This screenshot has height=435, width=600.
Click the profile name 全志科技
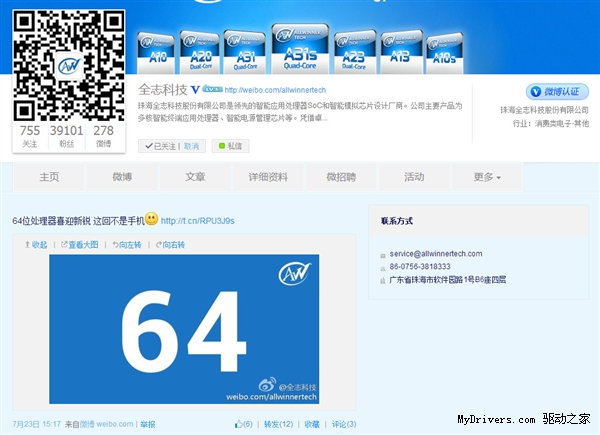163,90
